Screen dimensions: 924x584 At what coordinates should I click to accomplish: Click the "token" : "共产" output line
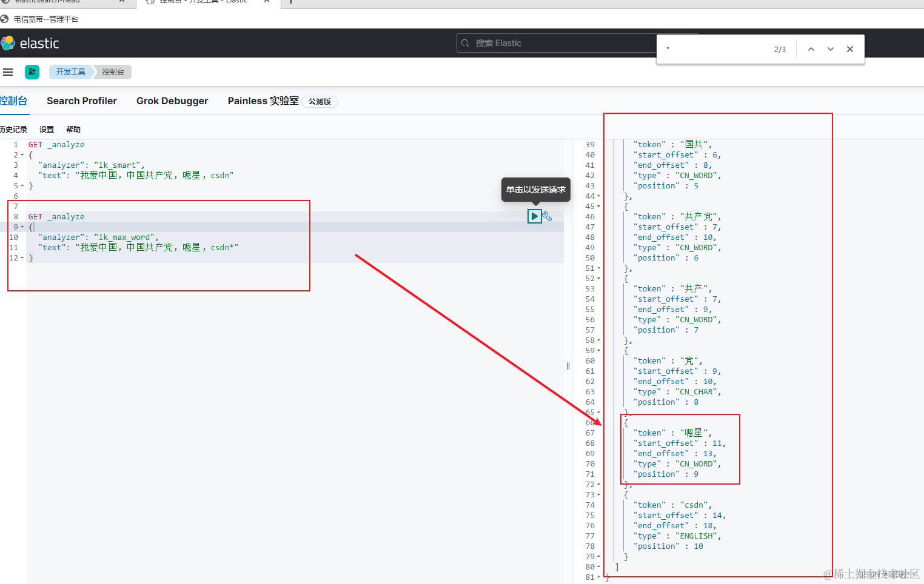(672, 289)
